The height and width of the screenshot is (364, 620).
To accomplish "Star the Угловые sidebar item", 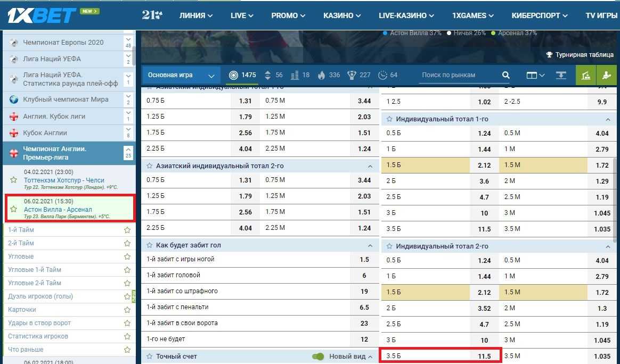I will click(127, 257).
